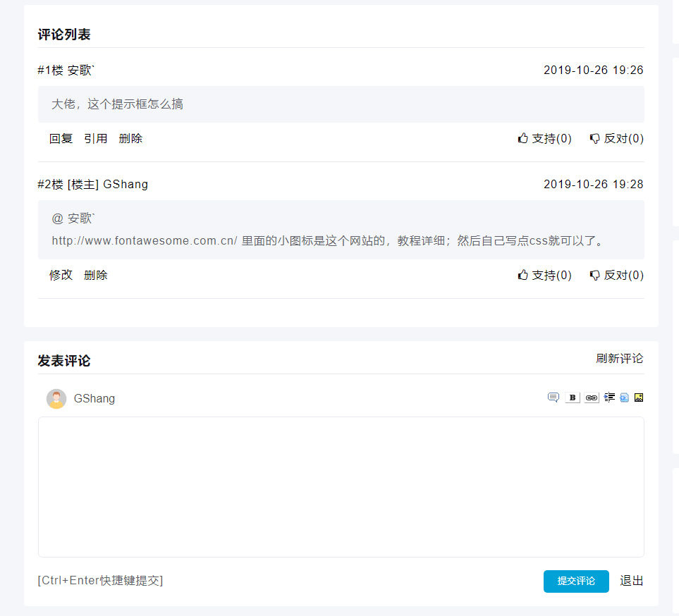Click the [楼主] tag on floor #2
Image resolution: width=679 pixels, height=616 pixels.
click(83, 185)
